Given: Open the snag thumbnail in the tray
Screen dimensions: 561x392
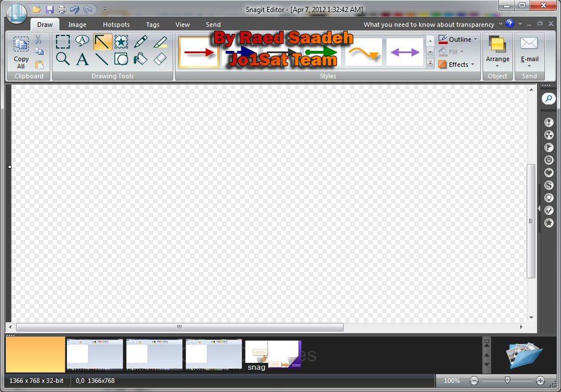Looking at the screenshot, I should (x=273, y=355).
